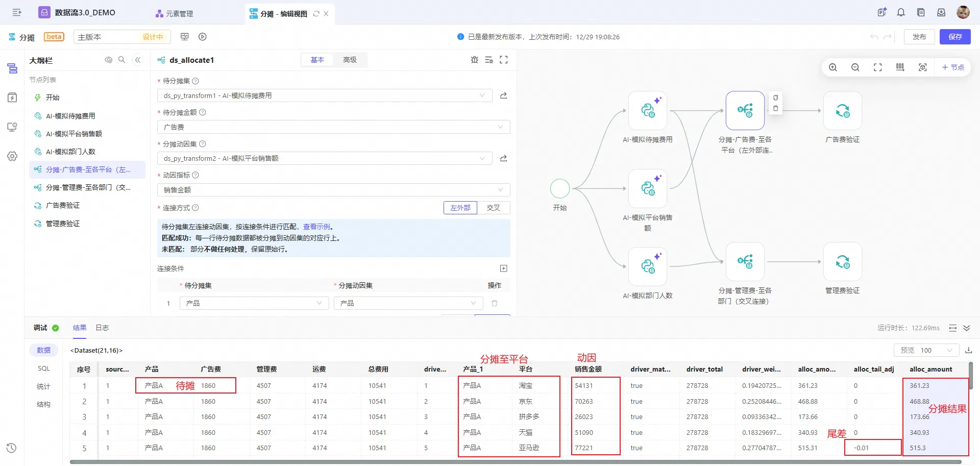
Task: Expand the config panel to fullscreen
Action: 504,60
